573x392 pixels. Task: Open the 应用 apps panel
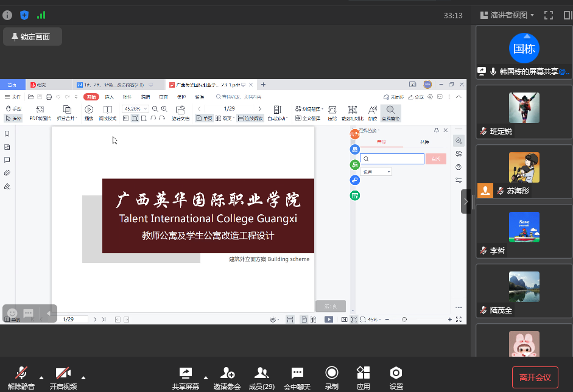(364, 377)
